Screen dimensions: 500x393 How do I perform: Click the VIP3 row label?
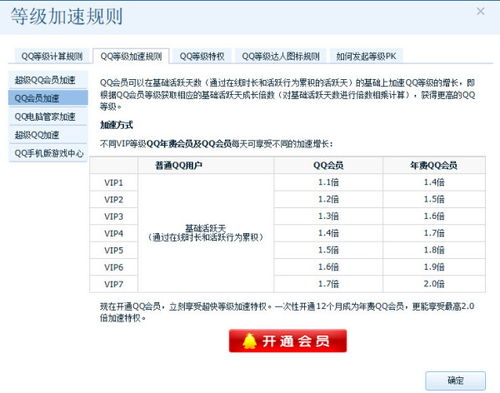tap(114, 216)
